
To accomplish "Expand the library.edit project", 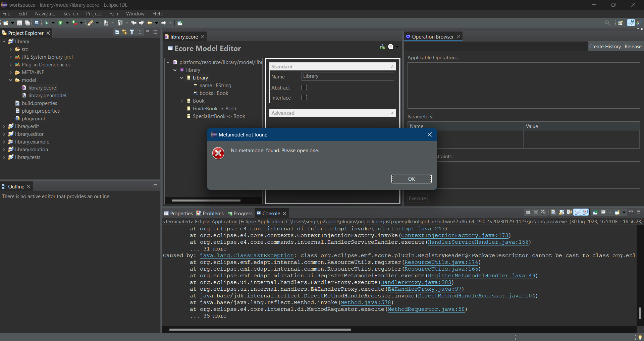I will point(4,126).
